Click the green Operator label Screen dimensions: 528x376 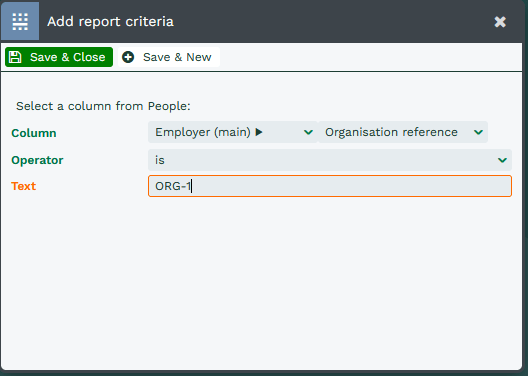point(37,160)
